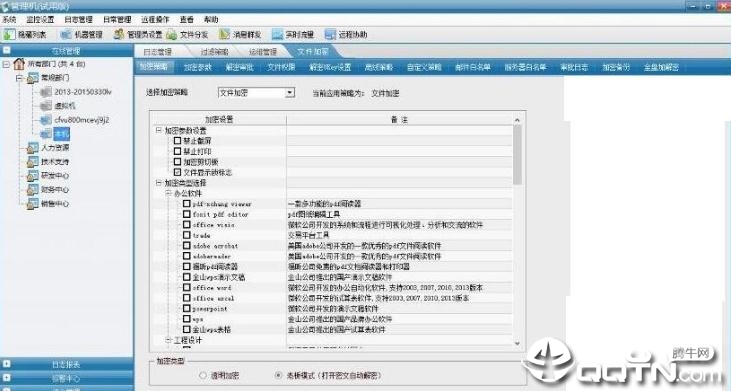The width and height of the screenshot is (731, 391).
Task: Collapse 加密参数设置 group
Action: [159, 130]
